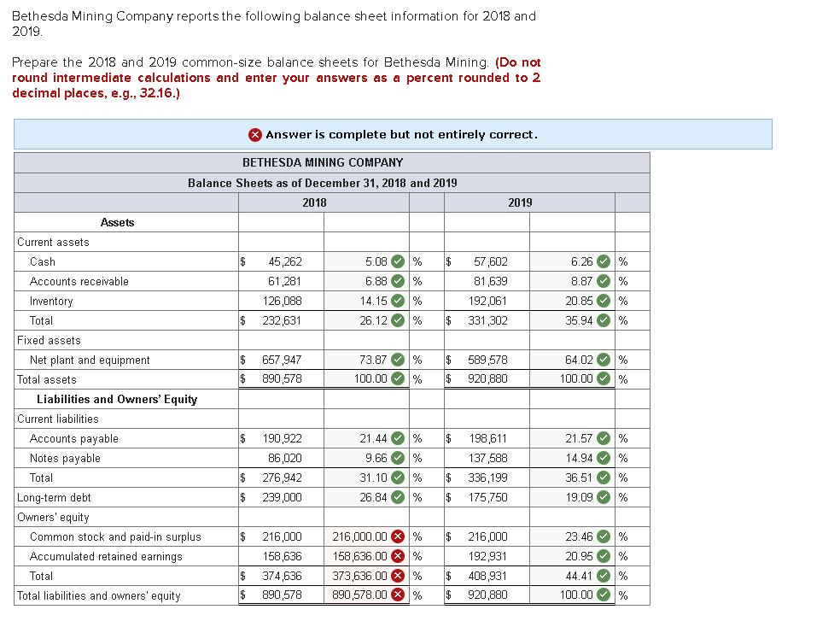
Task: Click the 2019 Accounts receivable amount 81,639
Action: click(x=491, y=281)
